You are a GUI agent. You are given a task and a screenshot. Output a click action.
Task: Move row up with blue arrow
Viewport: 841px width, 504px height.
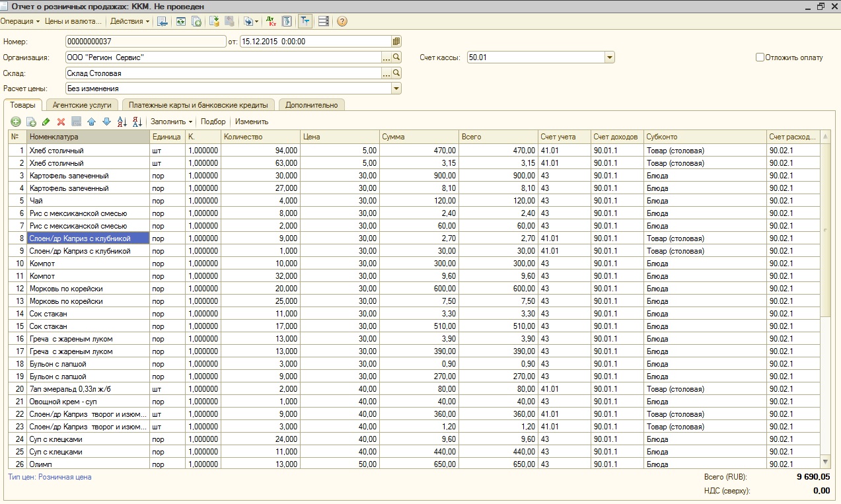click(x=91, y=122)
